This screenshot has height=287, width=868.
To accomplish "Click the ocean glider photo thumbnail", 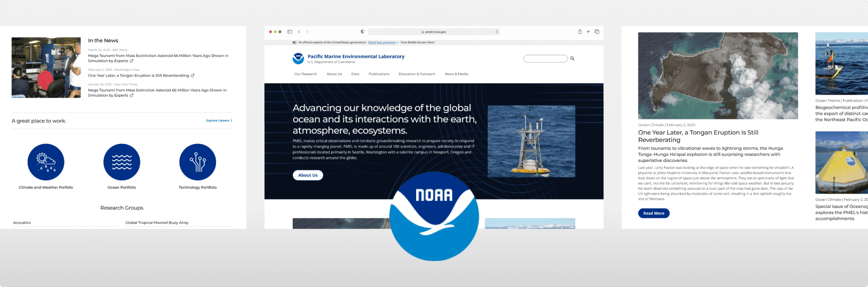I will [x=841, y=64].
